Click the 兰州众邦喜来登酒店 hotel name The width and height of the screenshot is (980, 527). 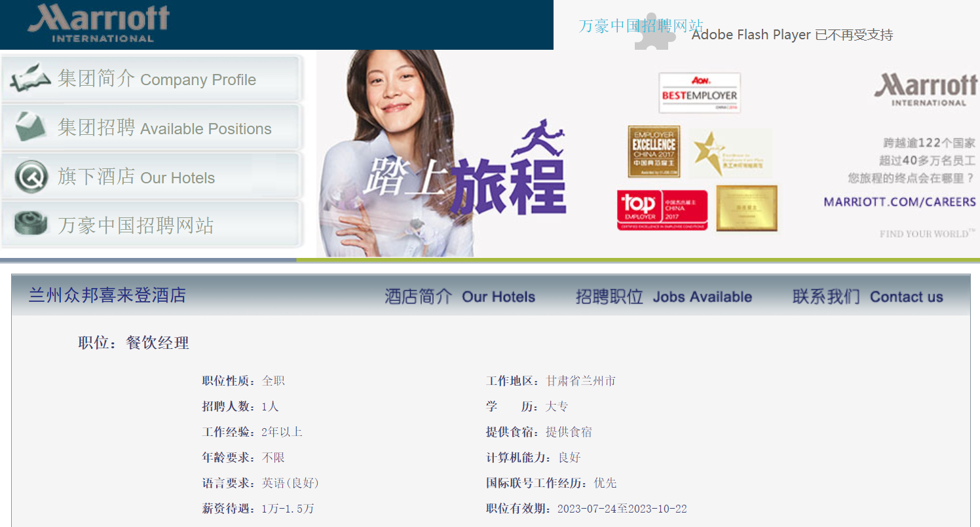tap(107, 295)
